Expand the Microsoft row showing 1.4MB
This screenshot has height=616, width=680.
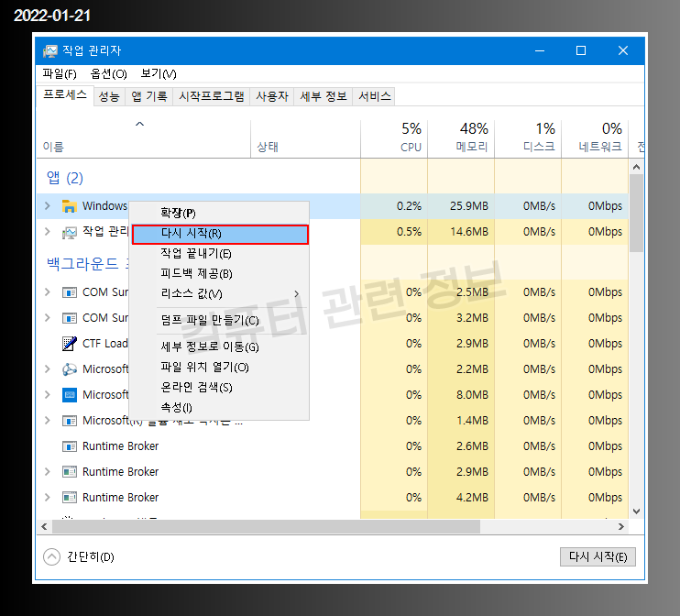coord(48,421)
